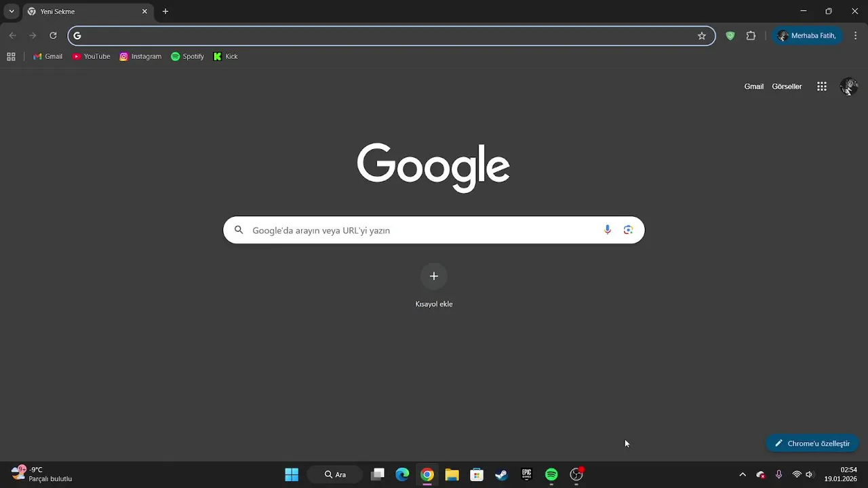
Task: Start voice search with microphone icon
Action: pos(608,230)
